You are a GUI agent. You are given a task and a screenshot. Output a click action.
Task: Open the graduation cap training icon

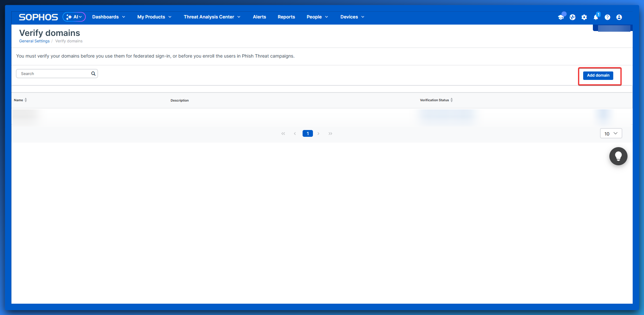pyautogui.click(x=561, y=17)
